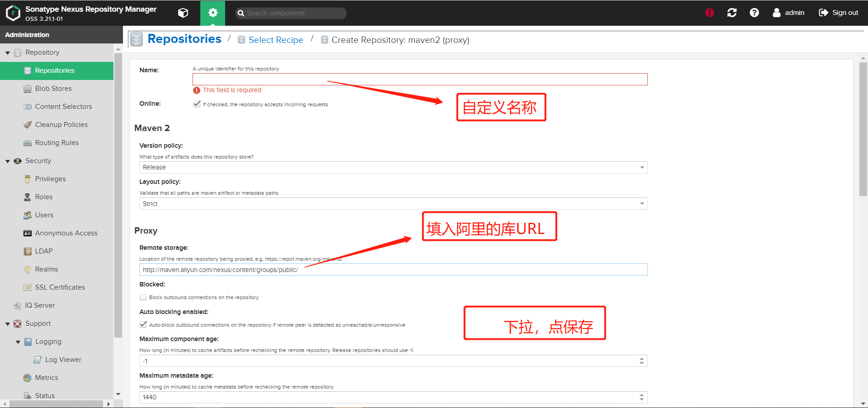Click the SSL Certificates icon
Screen dimensions: 868x408
28,287
